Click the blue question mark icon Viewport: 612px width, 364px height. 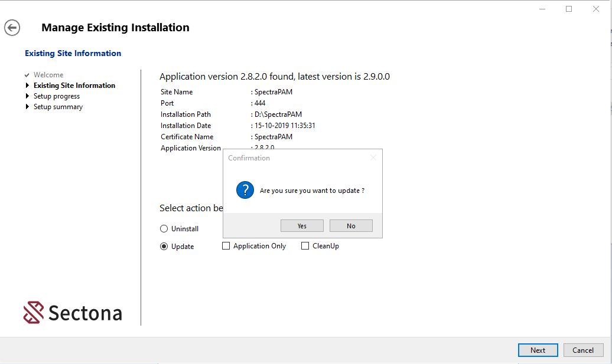(x=245, y=191)
